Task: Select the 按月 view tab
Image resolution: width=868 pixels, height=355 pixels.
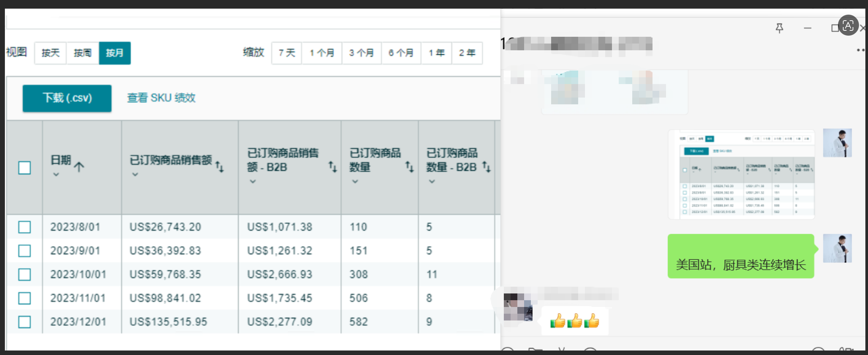Action: (115, 53)
